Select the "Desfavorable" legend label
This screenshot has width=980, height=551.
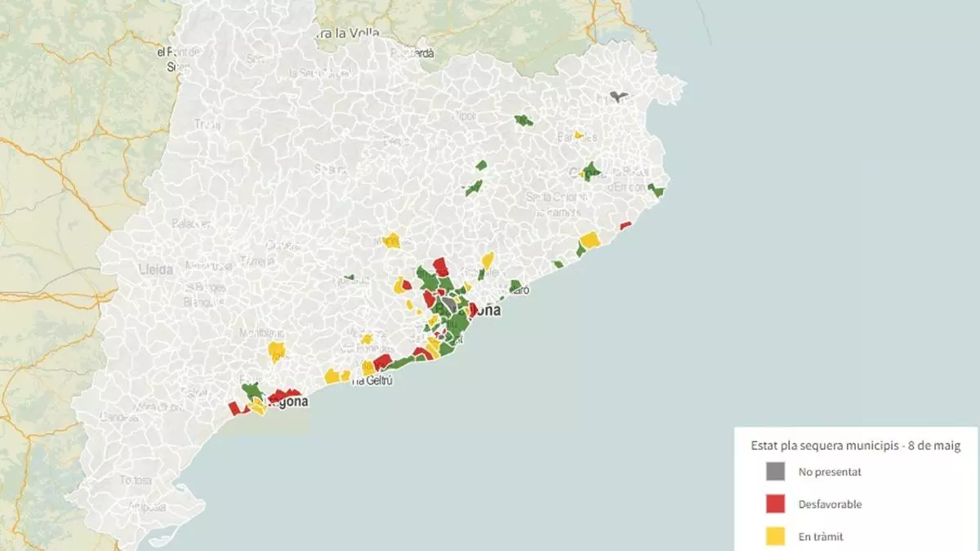click(830, 504)
